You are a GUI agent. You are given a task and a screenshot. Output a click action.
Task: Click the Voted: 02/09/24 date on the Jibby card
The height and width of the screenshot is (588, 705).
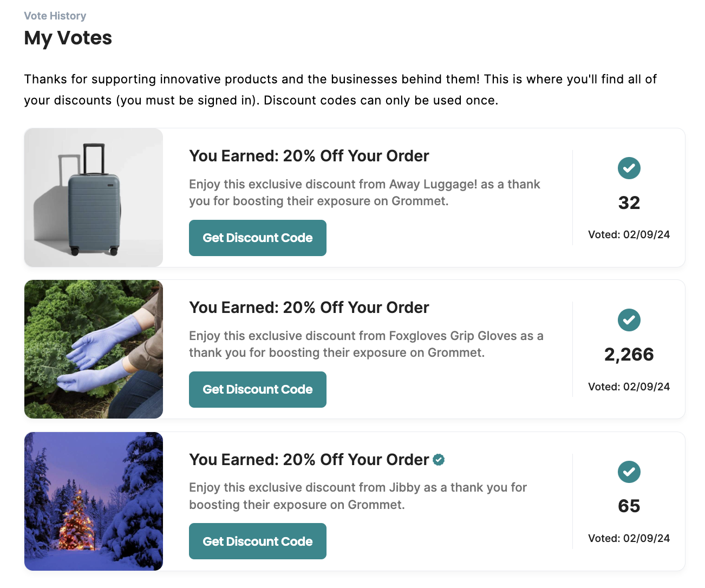(x=629, y=538)
